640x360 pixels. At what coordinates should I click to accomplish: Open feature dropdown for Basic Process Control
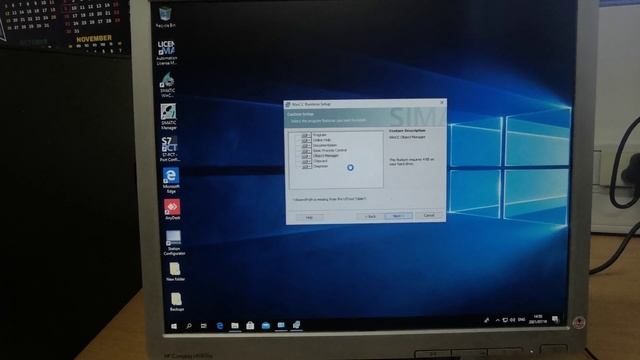click(x=306, y=151)
